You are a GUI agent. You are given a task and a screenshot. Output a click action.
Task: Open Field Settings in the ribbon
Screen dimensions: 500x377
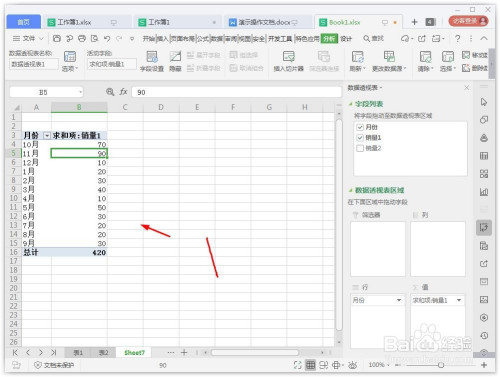[x=152, y=57]
